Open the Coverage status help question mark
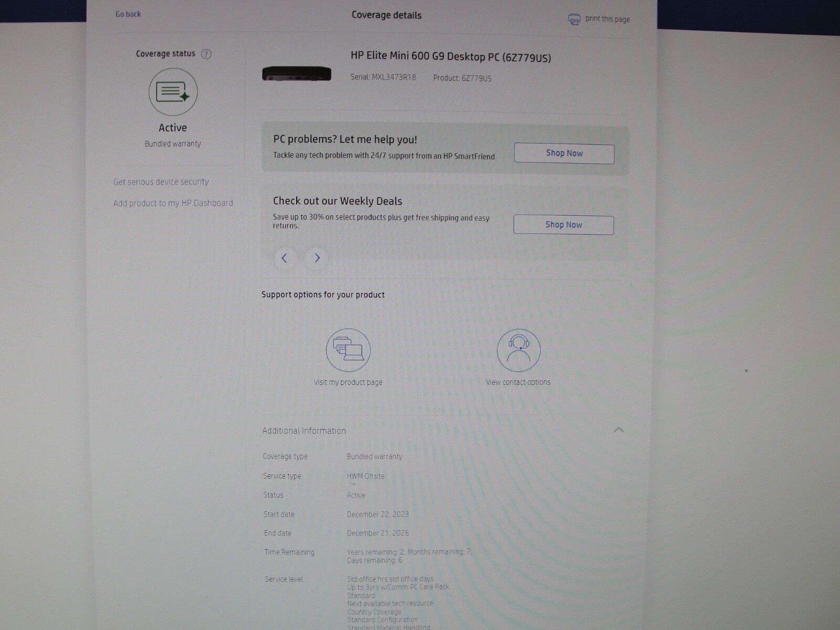 point(206,54)
